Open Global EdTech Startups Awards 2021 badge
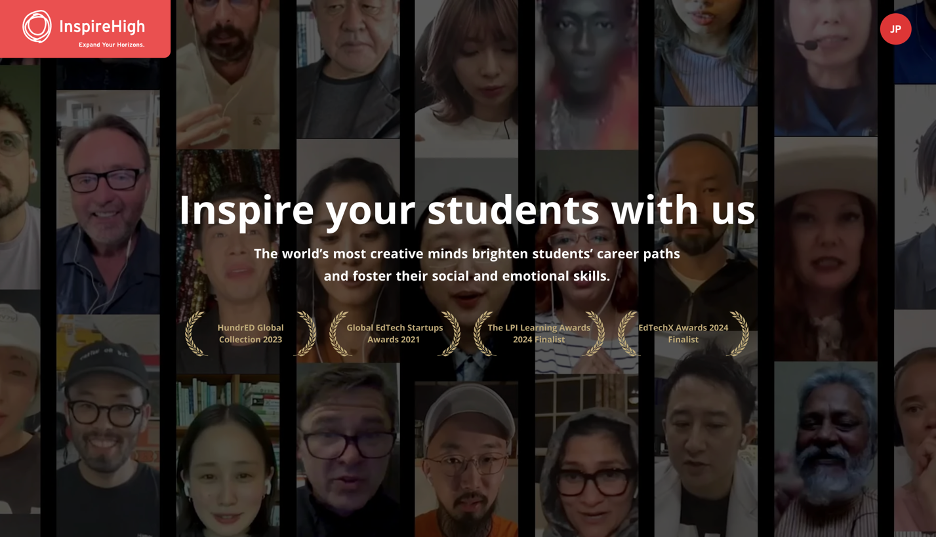936x538 pixels. [x=395, y=334]
